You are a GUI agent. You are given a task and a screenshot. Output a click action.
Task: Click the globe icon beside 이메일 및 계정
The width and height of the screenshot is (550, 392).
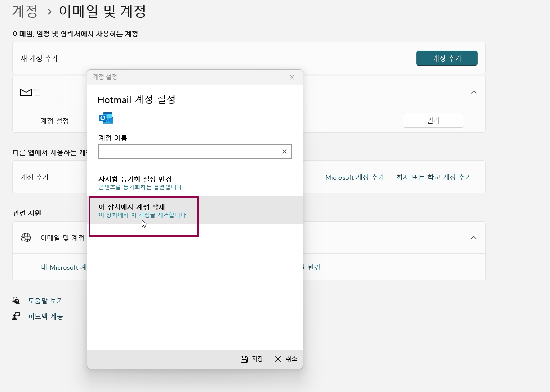click(26, 238)
